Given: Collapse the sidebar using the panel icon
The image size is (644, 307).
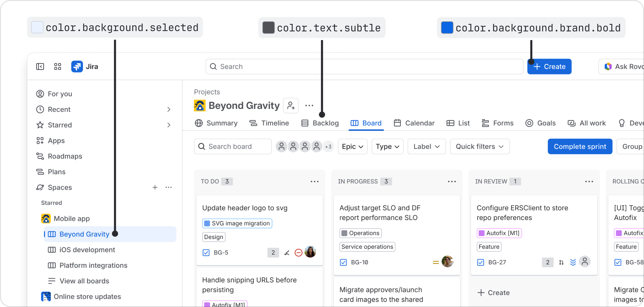Looking at the screenshot, I should point(40,67).
